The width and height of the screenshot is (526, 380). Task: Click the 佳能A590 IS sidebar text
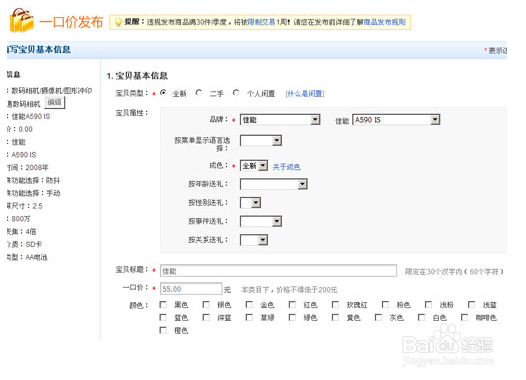[31, 116]
